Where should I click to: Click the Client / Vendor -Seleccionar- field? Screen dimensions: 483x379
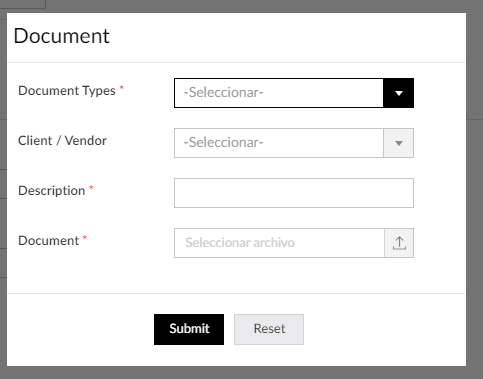pos(279,143)
